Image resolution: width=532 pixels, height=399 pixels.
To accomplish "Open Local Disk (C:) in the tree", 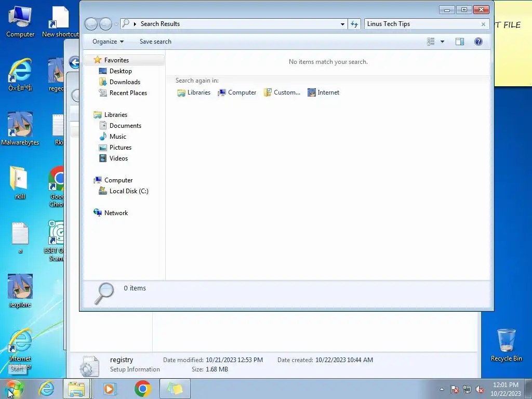I will click(x=129, y=191).
